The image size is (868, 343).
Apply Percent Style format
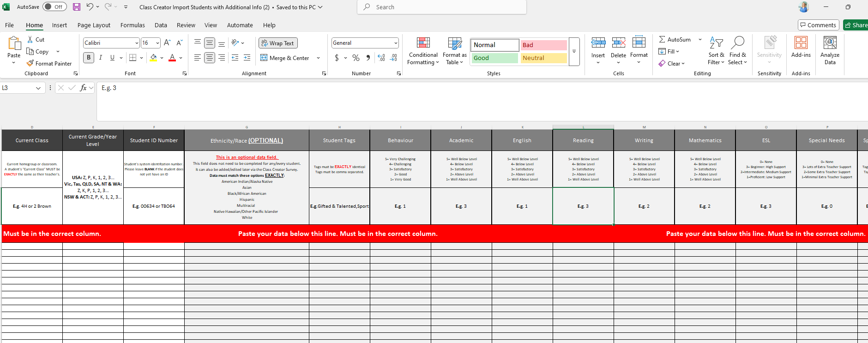[x=356, y=58]
